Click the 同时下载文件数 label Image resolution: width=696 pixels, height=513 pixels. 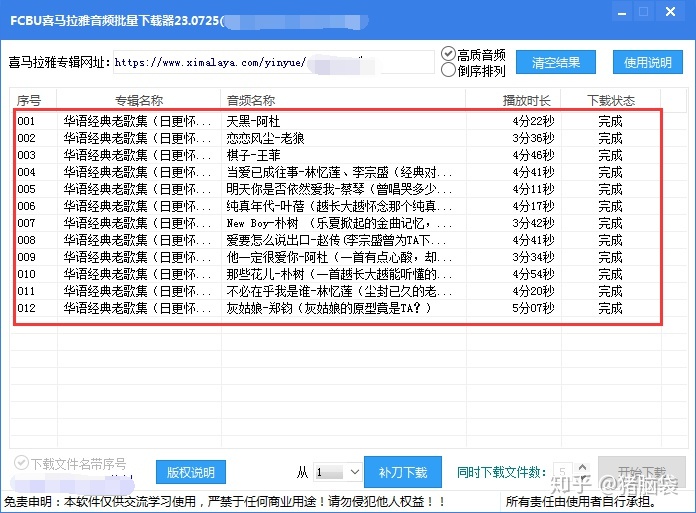pyautogui.click(x=502, y=472)
